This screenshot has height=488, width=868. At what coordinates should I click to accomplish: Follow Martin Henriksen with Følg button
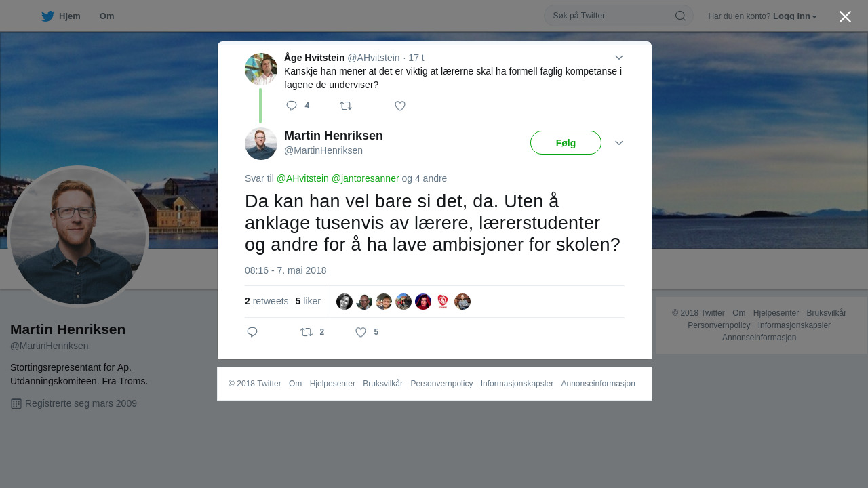(x=566, y=143)
